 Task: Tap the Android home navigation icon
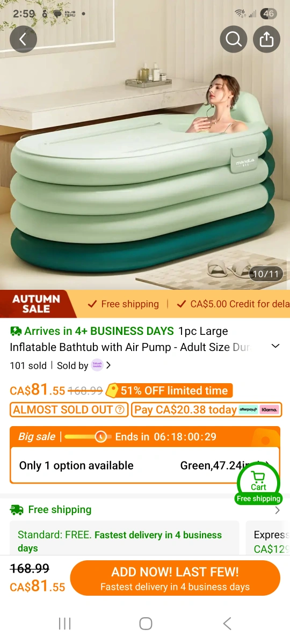(x=146, y=623)
